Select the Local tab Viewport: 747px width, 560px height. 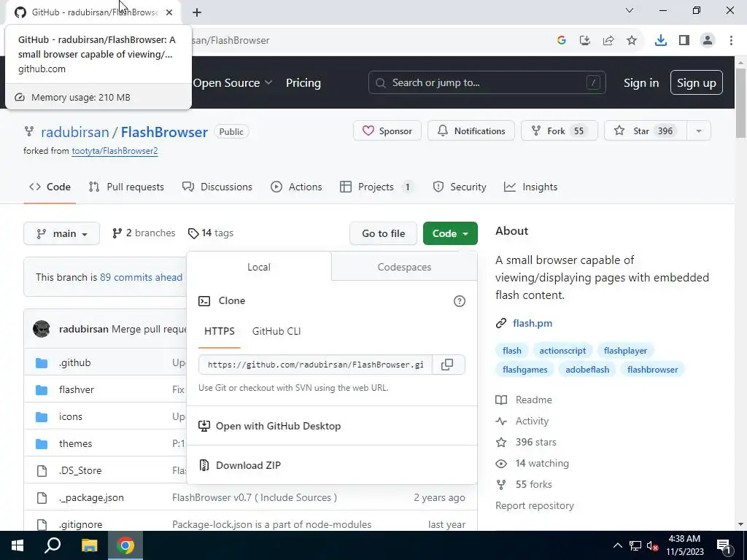(x=259, y=267)
